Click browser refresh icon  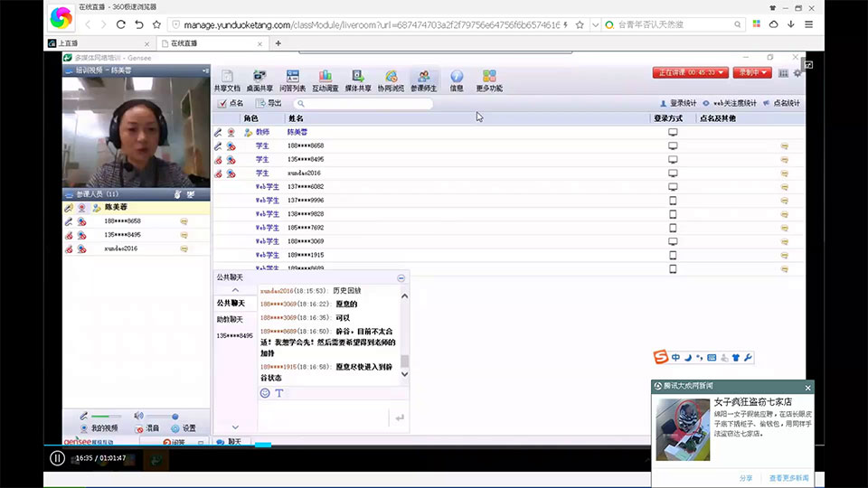pyautogui.click(x=120, y=24)
